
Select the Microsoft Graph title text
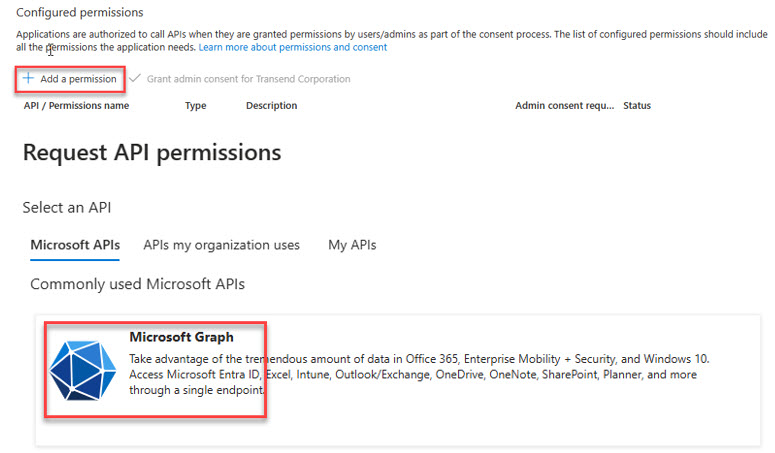pos(181,337)
